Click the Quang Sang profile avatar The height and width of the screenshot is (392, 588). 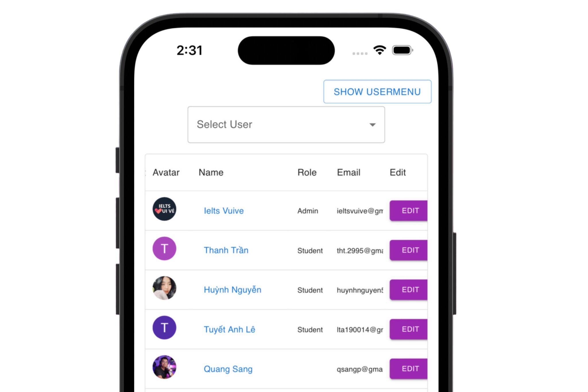pyautogui.click(x=165, y=367)
